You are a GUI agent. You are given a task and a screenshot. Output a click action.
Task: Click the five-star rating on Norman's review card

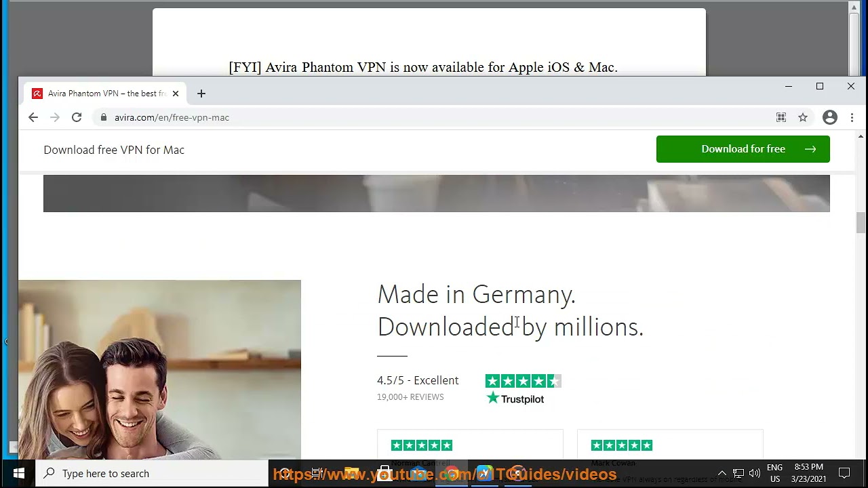coord(421,445)
